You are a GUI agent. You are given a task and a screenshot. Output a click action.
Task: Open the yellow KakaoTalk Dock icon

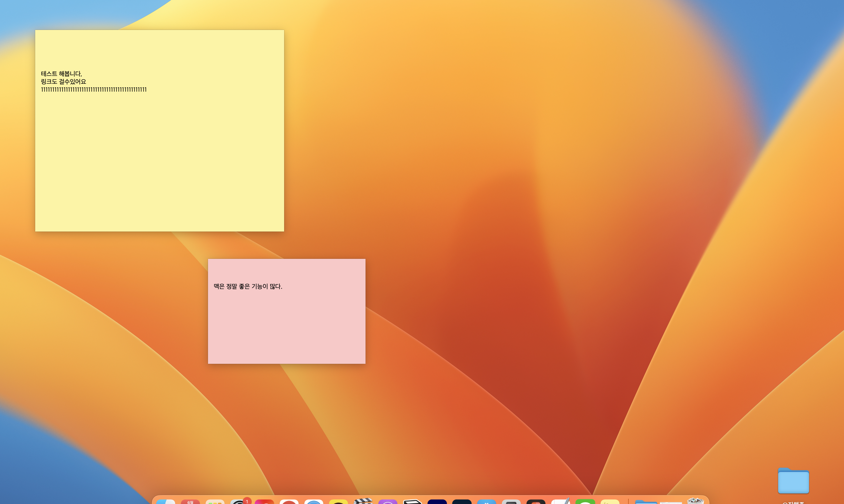coord(338,502)
